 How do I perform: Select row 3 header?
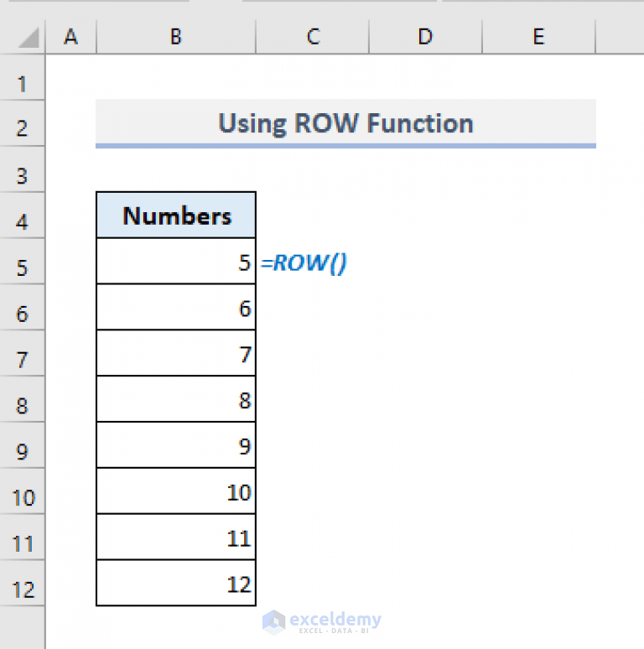23,169
